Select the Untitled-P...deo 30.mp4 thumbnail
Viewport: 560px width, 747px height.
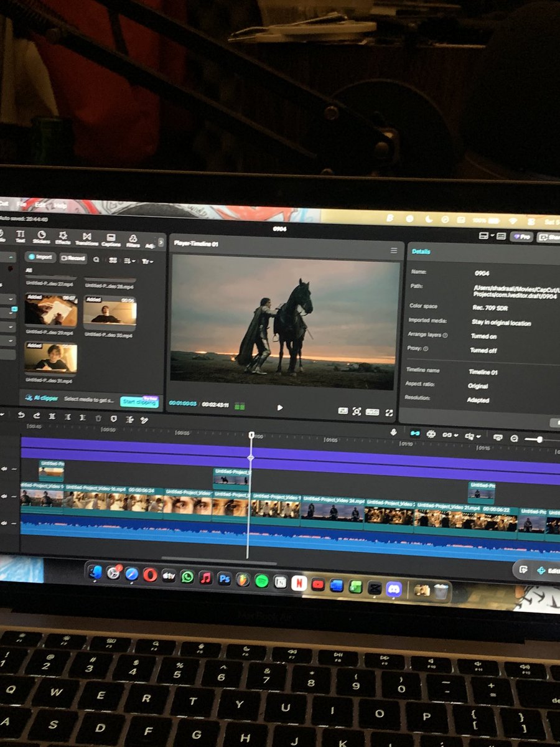110,312
